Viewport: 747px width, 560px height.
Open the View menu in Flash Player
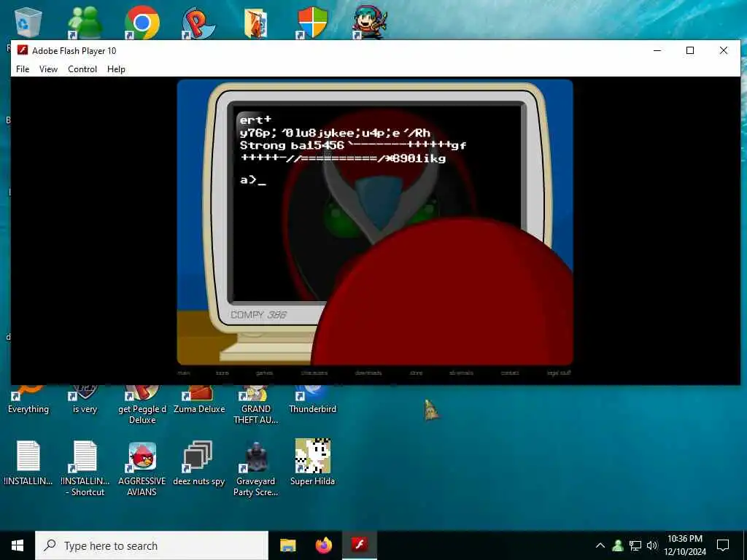pos(48,69)
